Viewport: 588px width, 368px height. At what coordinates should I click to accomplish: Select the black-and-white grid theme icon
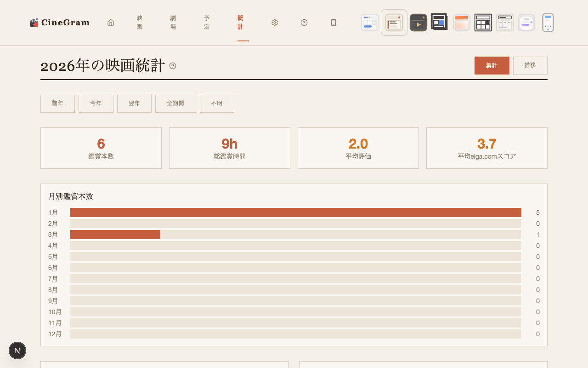pos(483,23)
